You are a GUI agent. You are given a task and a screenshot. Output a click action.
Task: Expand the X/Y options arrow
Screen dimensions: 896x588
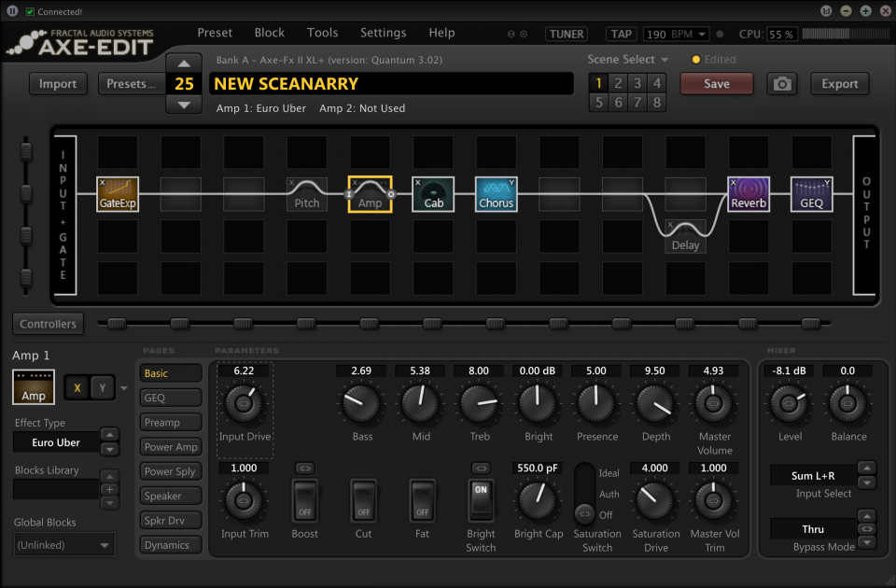pyautogui.click(x=123, y=388)
